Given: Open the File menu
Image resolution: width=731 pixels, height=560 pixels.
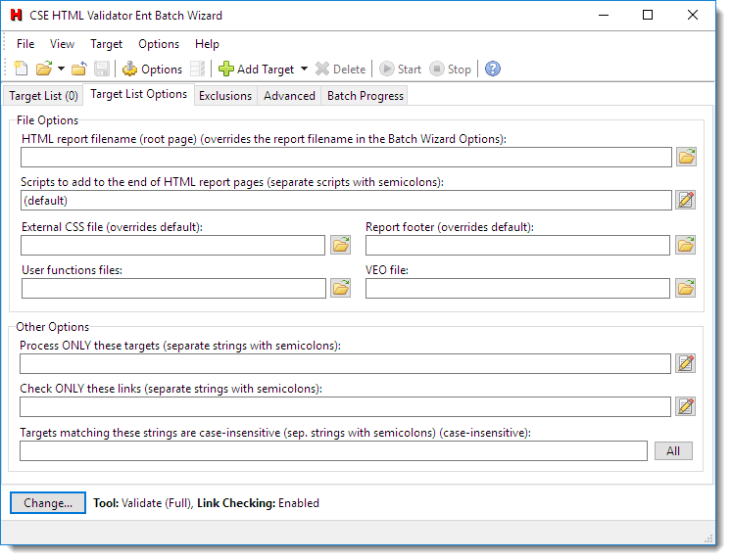Looking at the screenshot, I should pos(25,44).
